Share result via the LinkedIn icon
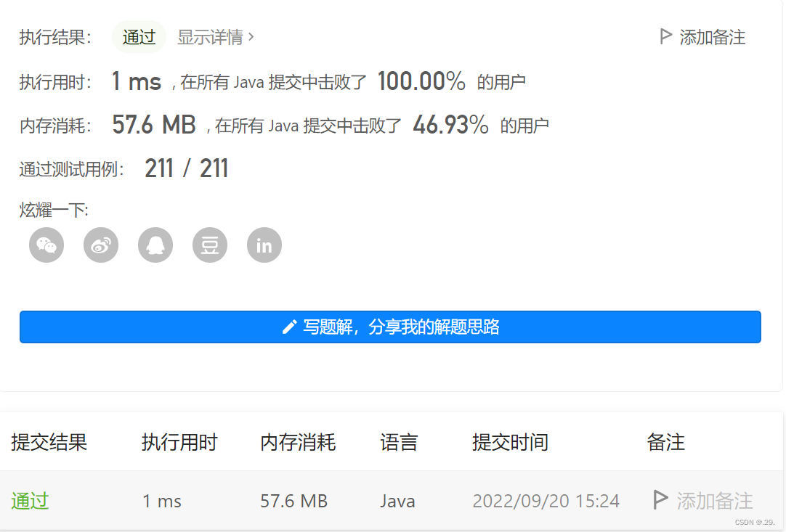This screenshot has height=532, width=786. (x=264, y=245)
